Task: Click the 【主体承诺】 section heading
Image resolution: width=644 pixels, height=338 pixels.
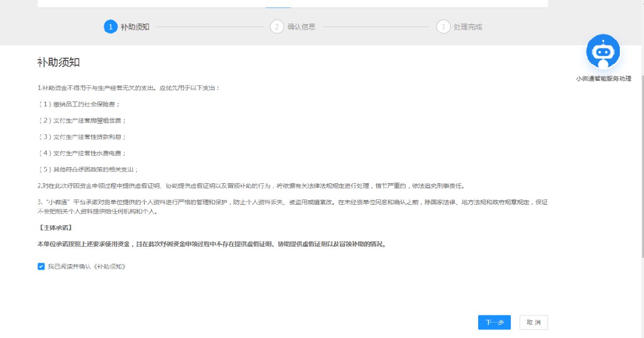Action: pos(56,228)
